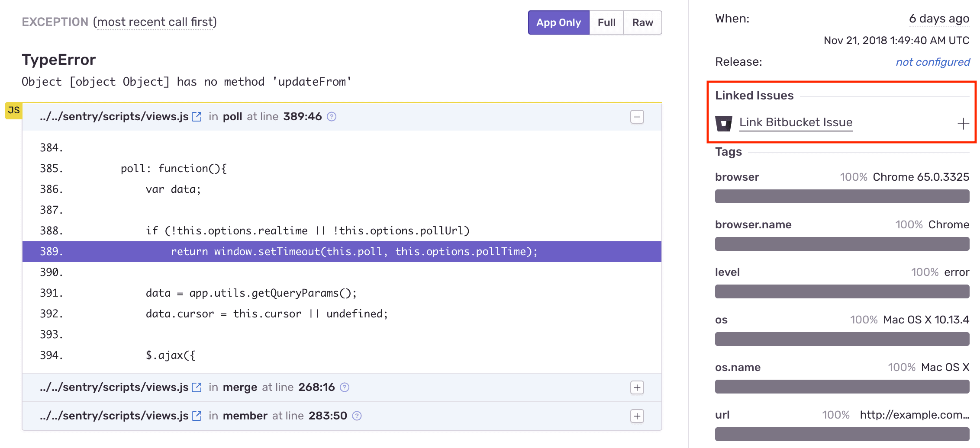Open external link for the merge frame
This screenshot has height=448, width=980.
(x=197, y=387)
